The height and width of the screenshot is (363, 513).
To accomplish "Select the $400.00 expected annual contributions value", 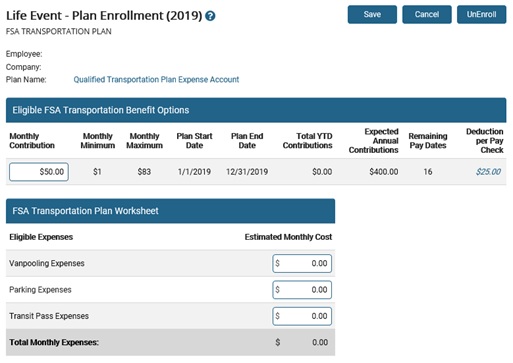I will [x=384, y=172].
